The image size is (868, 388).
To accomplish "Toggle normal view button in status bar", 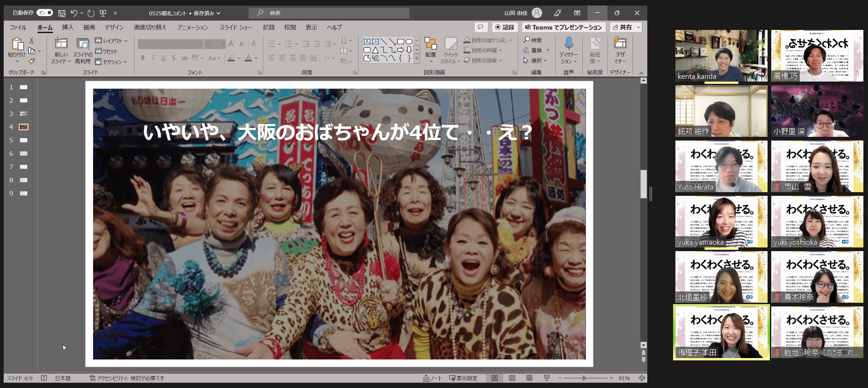I will [494, 378].
